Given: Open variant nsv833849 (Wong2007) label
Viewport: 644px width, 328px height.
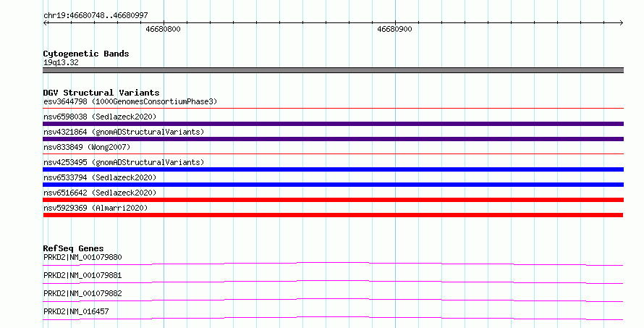Looking at the screenshot, I should pos(87,147).
